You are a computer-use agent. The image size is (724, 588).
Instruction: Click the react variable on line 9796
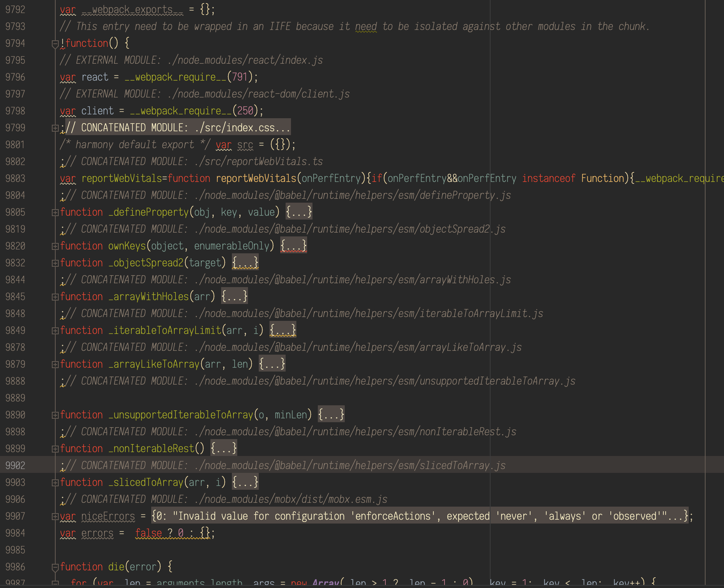click(95, 77)
